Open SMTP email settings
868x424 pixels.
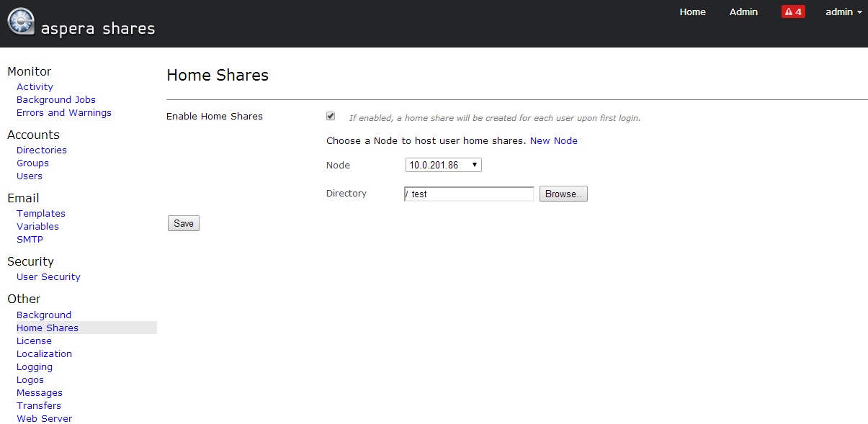pos(30,239)
